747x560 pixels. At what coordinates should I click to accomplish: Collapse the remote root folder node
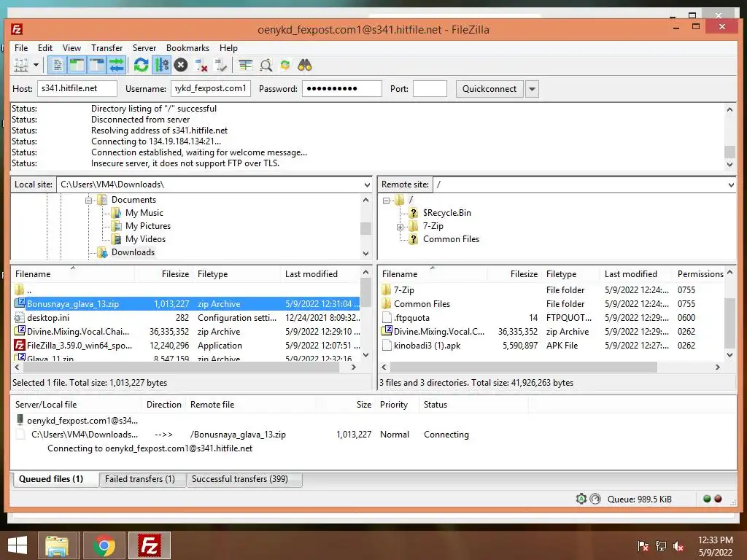click(x=387, y=201)
